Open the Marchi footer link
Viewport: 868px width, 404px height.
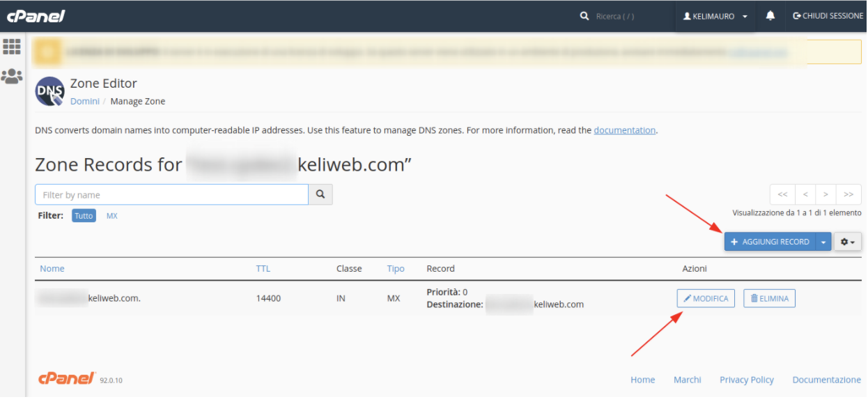point(687,380)
